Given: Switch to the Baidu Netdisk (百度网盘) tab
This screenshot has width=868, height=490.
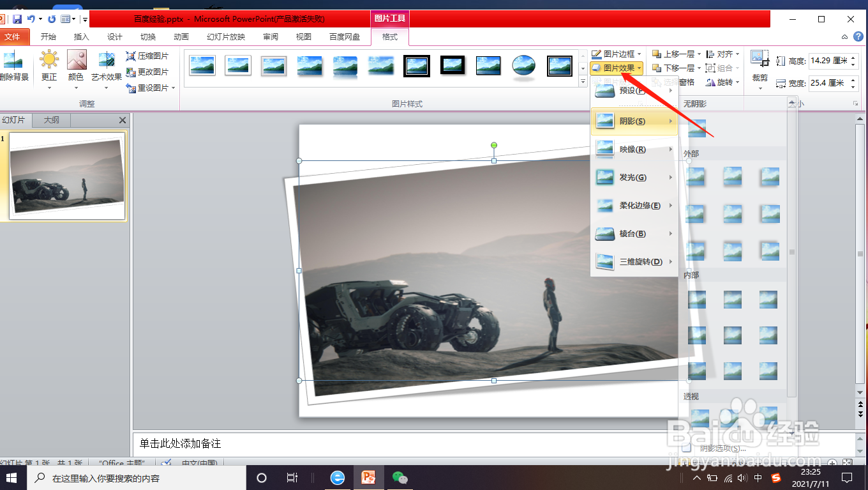Looking at the screenshot, I should point(345,37).
